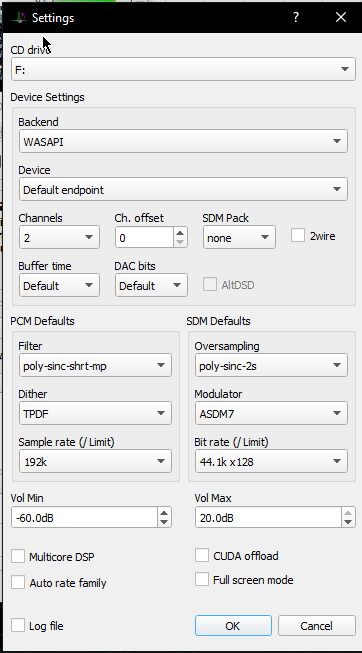
Task: Raise Vol Max with the up arrow
Action: pos(348,513)
